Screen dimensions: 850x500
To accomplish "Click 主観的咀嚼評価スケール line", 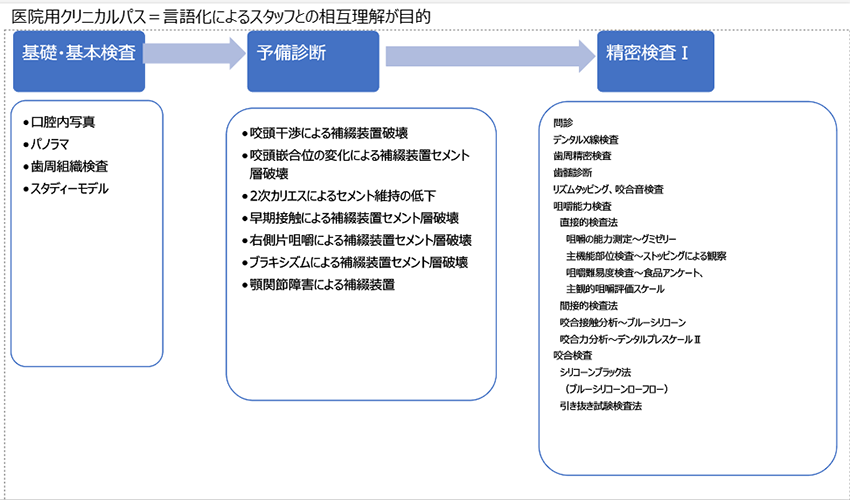I will [x=615, y=289].
